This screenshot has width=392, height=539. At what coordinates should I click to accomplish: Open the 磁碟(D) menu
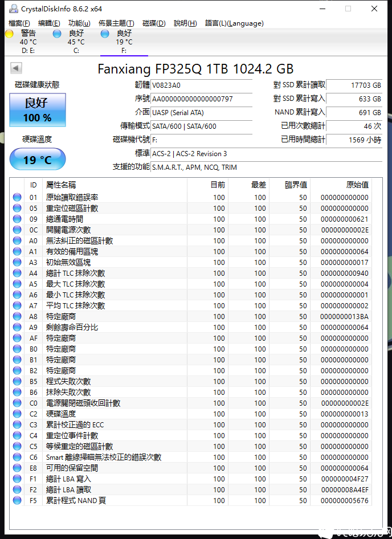coord(154,23)
